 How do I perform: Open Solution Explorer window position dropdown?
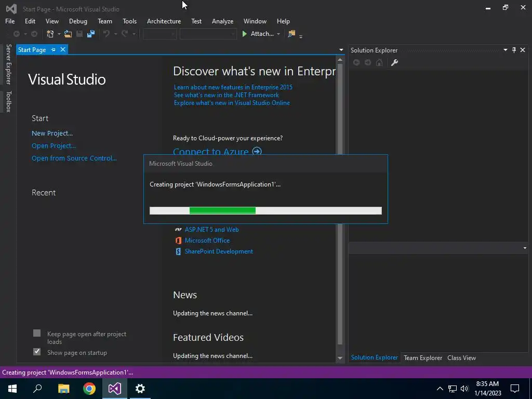(505, 50)
